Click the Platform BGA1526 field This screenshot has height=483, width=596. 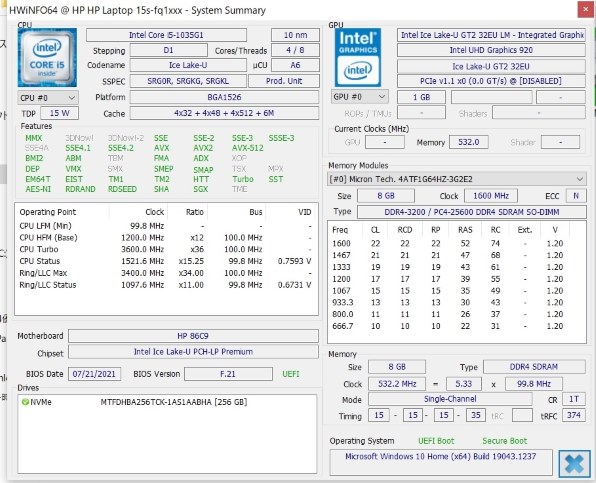[x=224, y=97]
